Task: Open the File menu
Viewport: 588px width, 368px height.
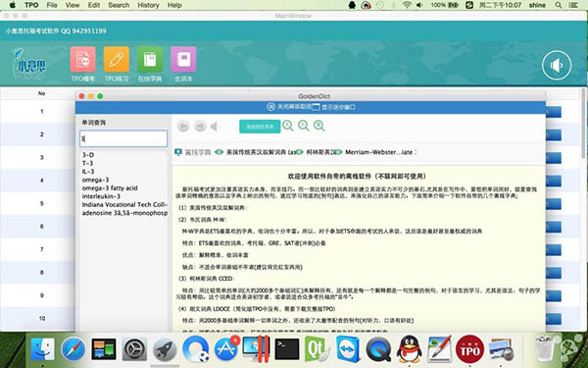Action: 52,5
